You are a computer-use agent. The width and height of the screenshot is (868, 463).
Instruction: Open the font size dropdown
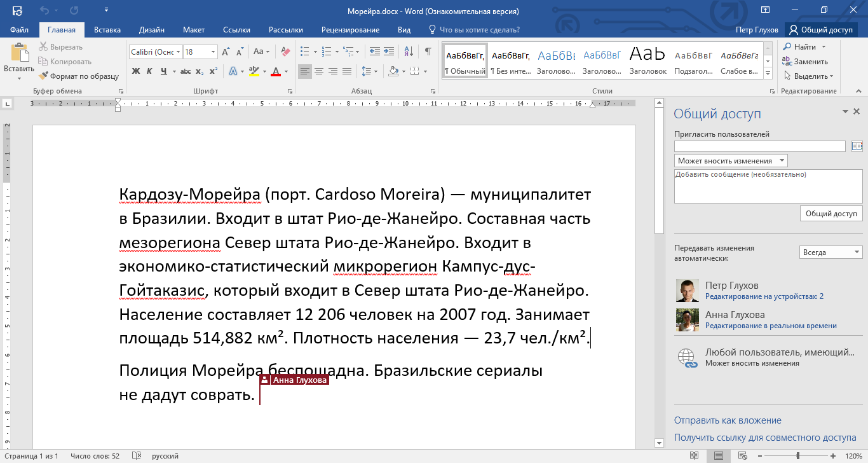pos(213,52)
